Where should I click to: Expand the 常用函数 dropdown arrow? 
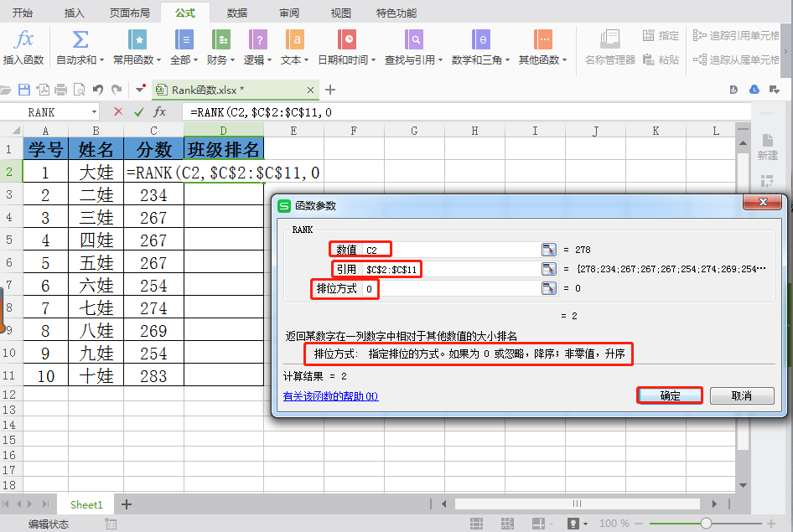point(158,60)
